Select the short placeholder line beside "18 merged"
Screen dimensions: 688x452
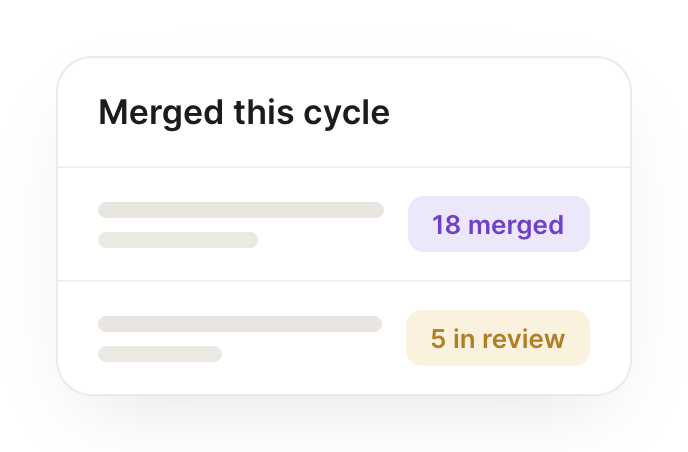[178, 240]
